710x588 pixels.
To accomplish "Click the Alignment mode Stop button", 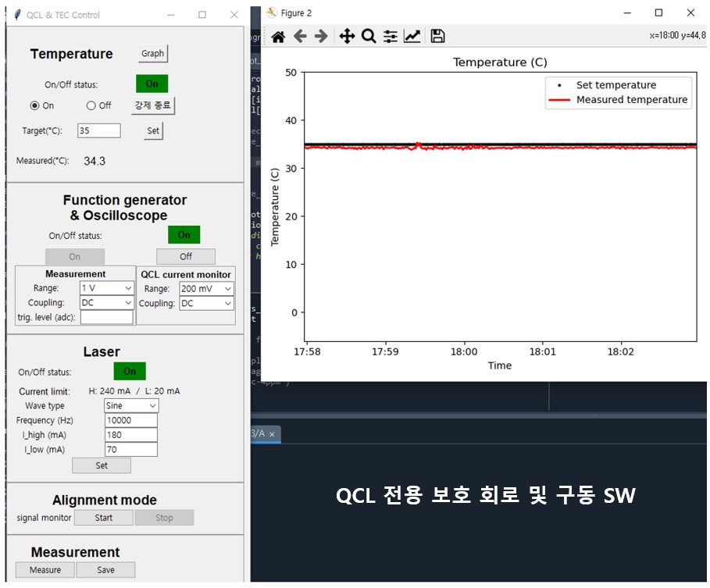I will (164, 518).
